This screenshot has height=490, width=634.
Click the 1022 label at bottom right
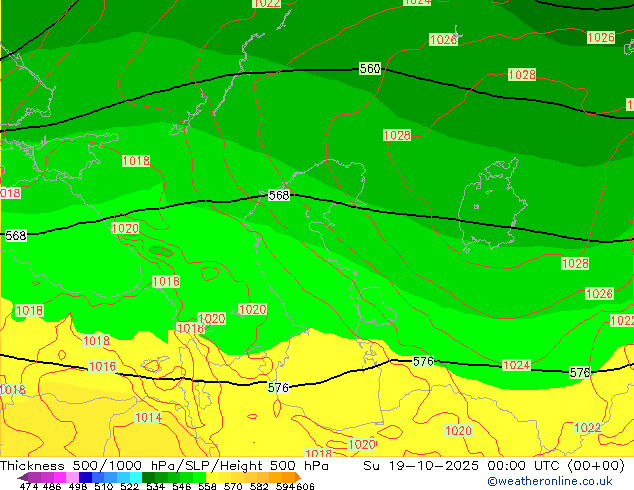(x=588, y=428)
